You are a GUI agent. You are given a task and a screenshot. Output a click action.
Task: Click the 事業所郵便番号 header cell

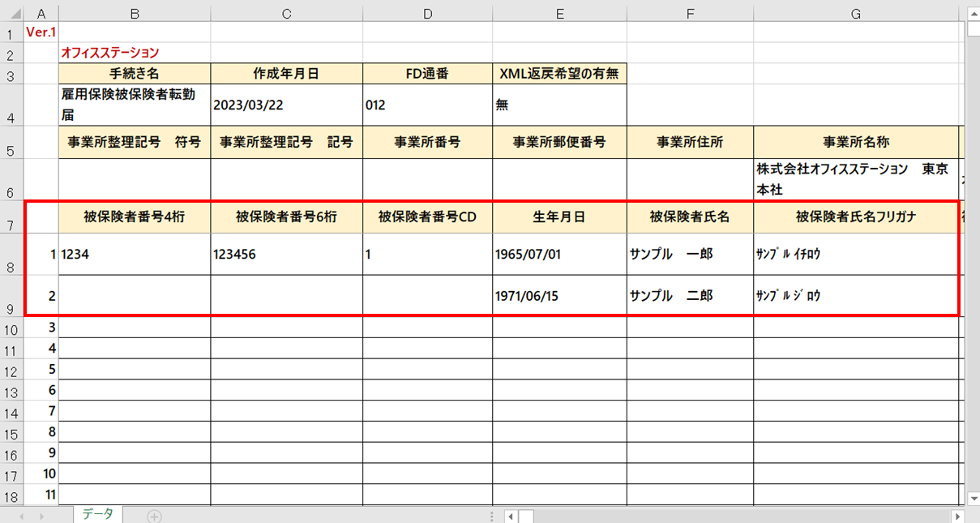559,142
